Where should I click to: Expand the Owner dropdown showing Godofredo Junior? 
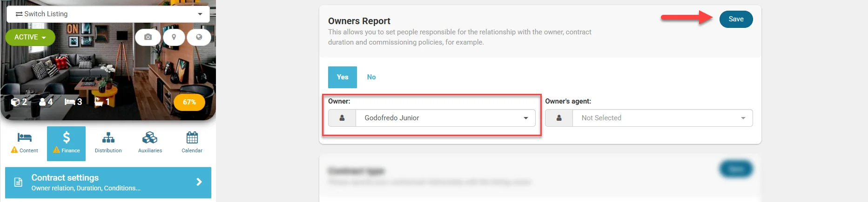coord(445,118)
